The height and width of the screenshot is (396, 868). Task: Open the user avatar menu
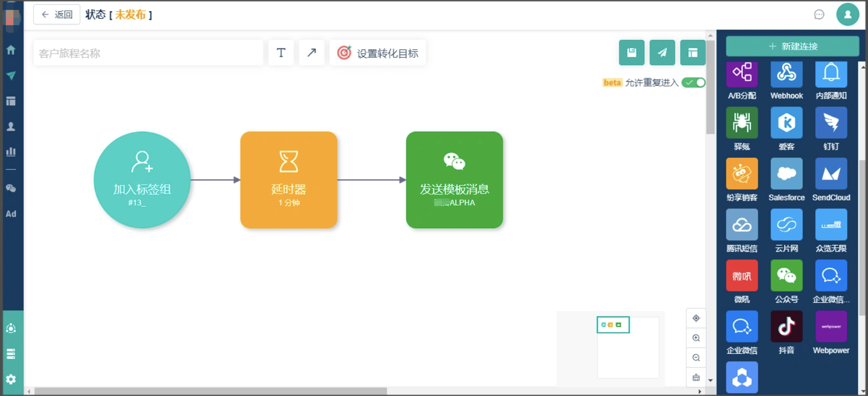click(848, 15)
